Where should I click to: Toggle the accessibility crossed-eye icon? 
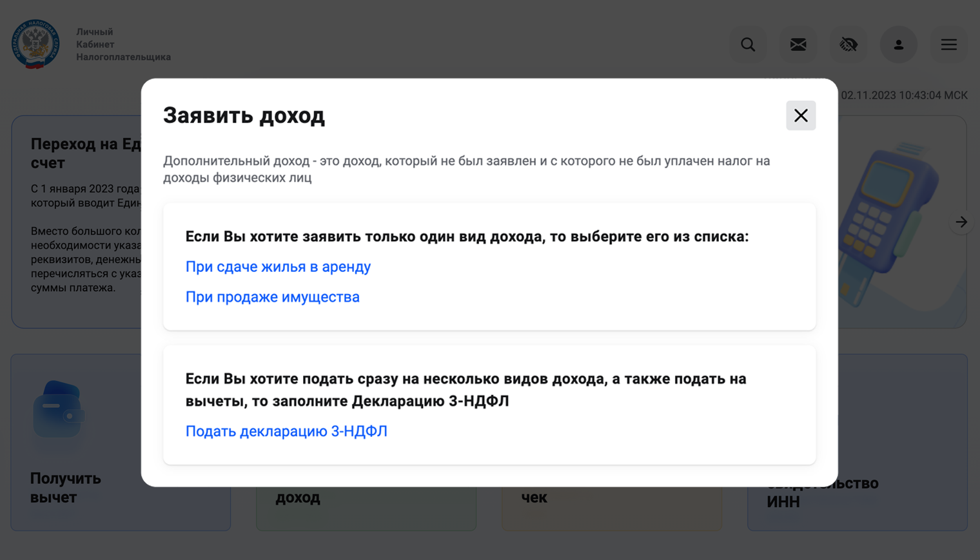point(848,44)
